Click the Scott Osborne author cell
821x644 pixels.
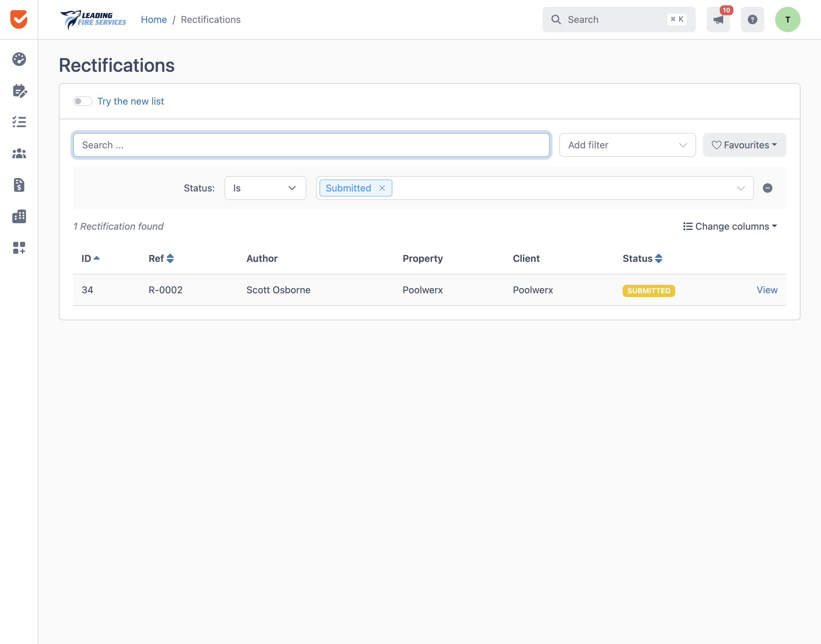click(278, 290)
